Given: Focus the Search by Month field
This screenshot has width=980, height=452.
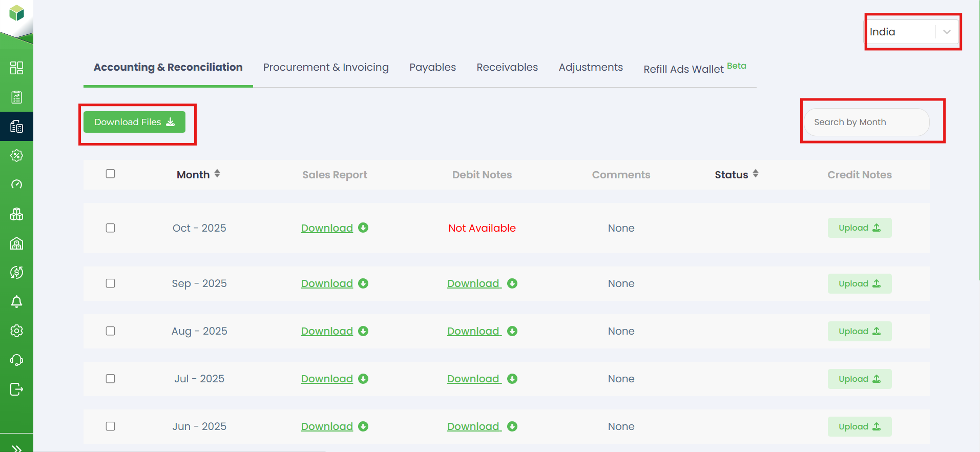Looking at the screenshot, I should [x=866, y=122].
